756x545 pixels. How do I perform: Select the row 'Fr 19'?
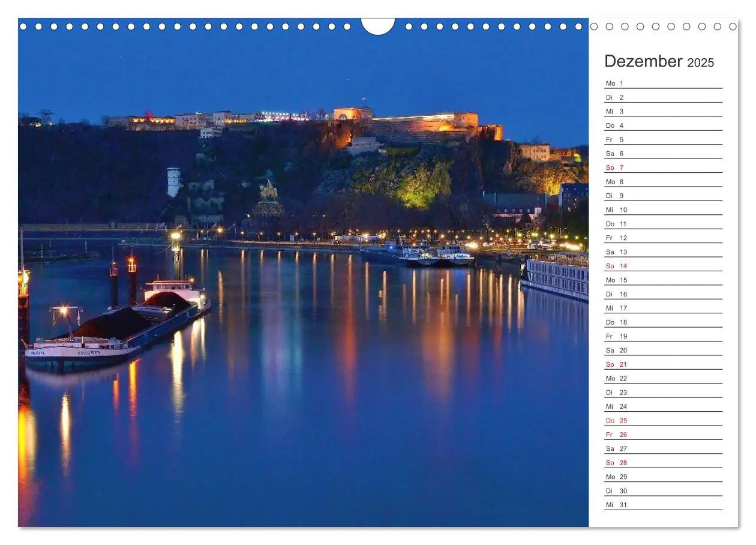(x=664, y=336)
